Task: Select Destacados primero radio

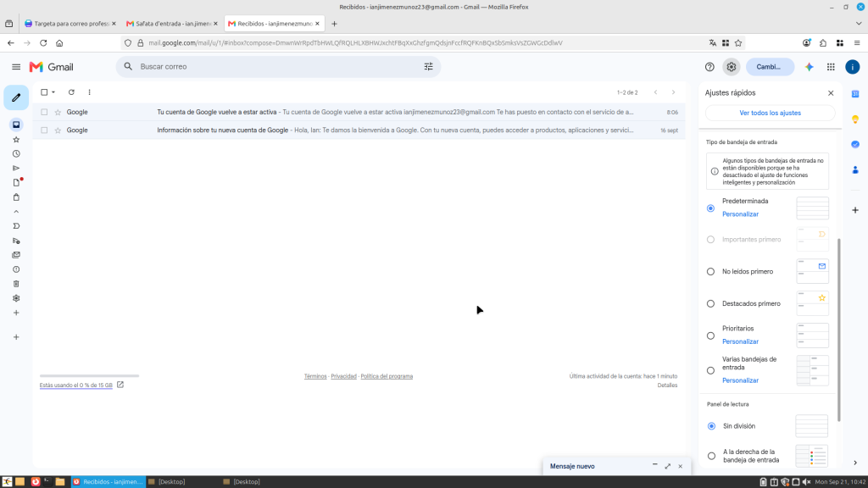Action: click(711, 304)
